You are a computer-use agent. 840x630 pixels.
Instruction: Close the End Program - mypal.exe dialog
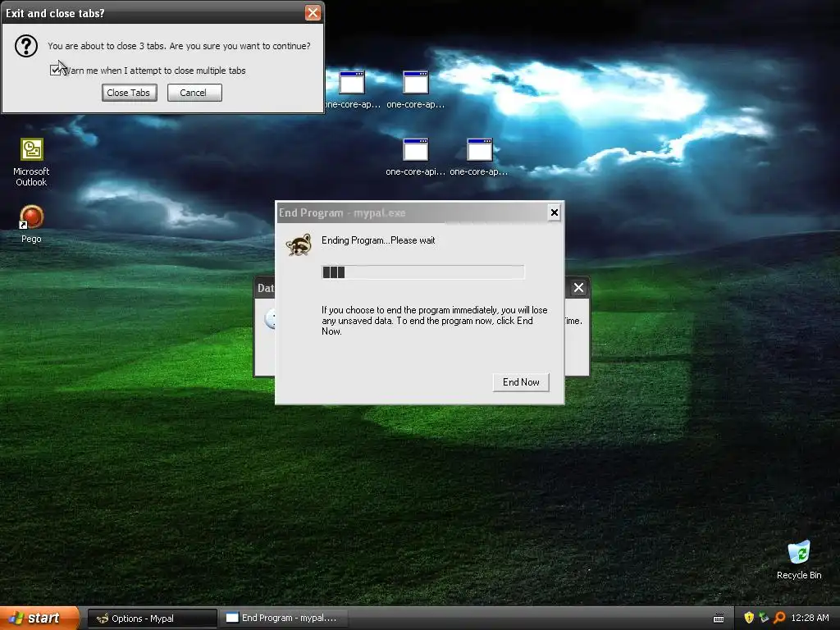click(x=555, y=212)
